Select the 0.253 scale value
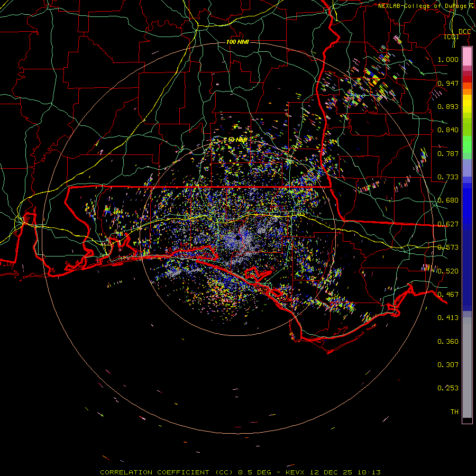This screenshot has width=476, height=476. (448, 388)
